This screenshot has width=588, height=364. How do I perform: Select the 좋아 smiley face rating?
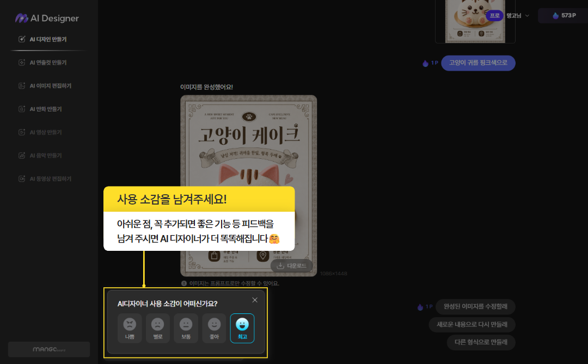tap(214, 329)
